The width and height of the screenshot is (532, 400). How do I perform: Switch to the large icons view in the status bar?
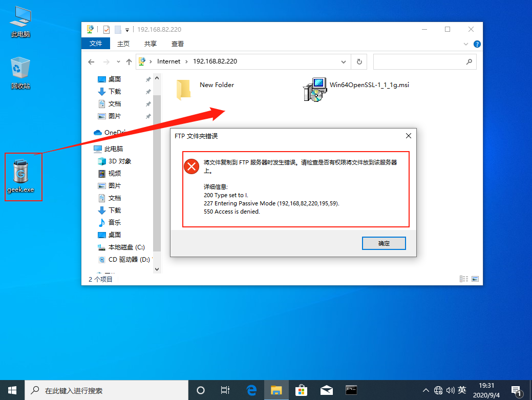(x=475, y=279)
